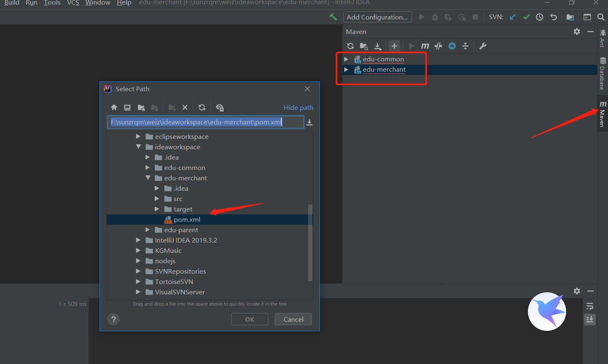Toggle Show Hidden Files and Directories icon
The height and width of the screenshot is (364, 608).
(x=220, y=108)
